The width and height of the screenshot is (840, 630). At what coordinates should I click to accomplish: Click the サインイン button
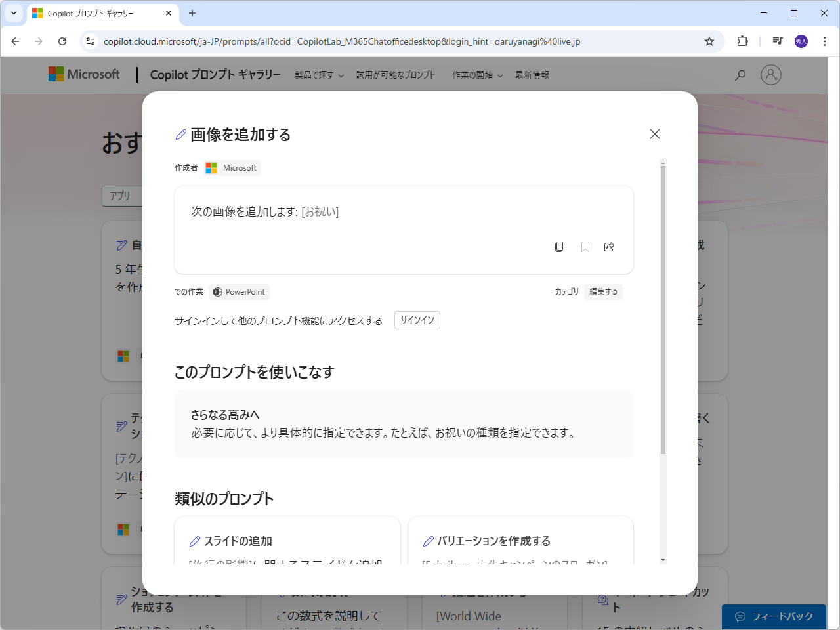point(417,320)
